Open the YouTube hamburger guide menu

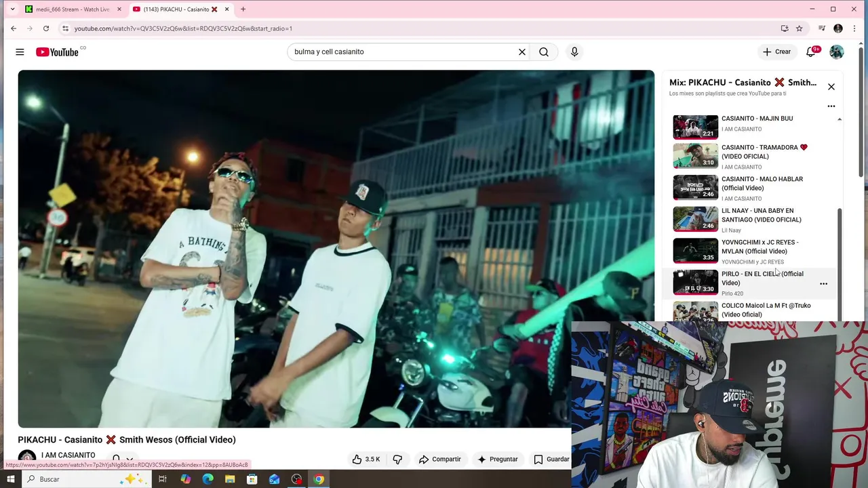(20, 52)
